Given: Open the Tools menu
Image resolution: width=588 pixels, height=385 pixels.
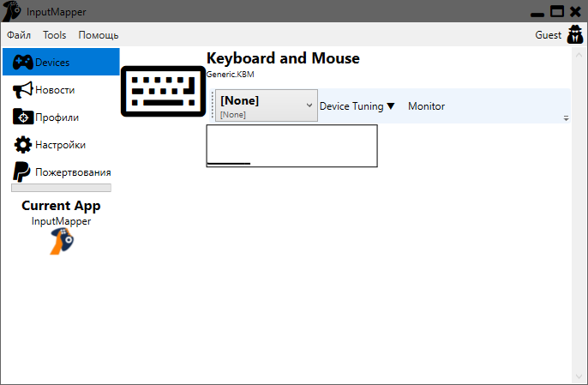Looking at the screenshot, I should click(54, 35).
